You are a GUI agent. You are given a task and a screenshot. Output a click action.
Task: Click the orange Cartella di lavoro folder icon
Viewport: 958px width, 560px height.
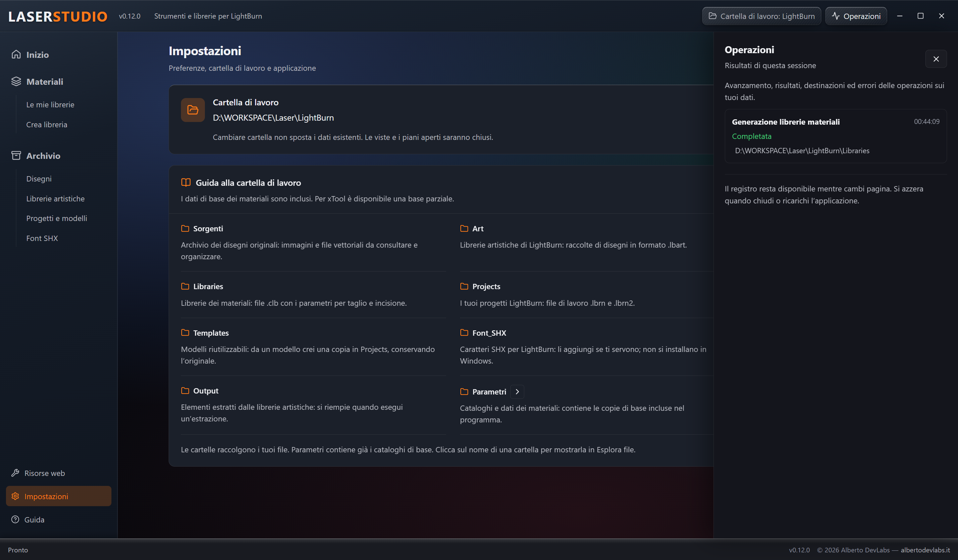[x=193, y=110]
